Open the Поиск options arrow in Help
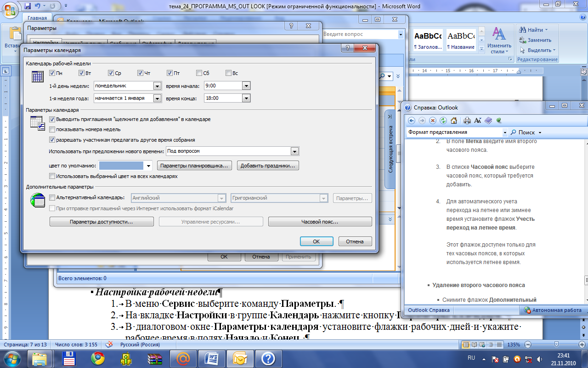This screenshot has height=368, width=588. (x=540, y=132)
